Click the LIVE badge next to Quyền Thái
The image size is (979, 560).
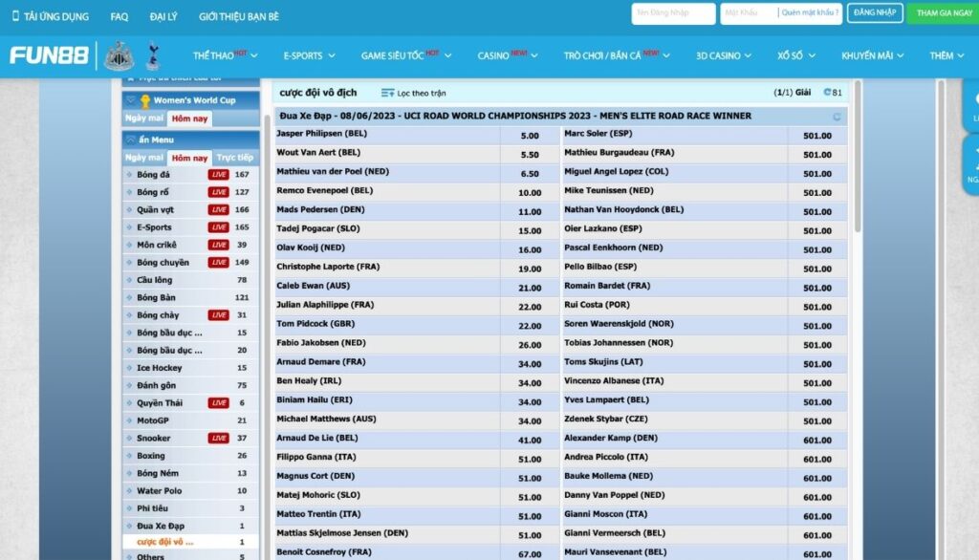click(218, 403)
